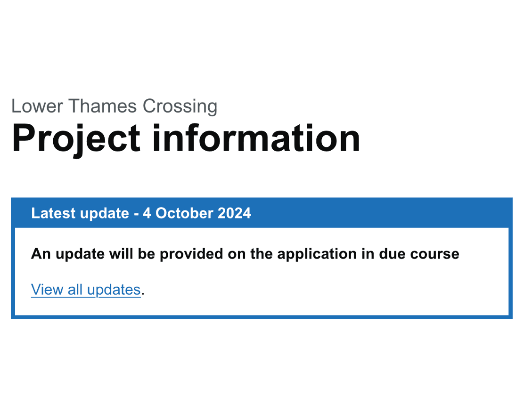The image size is (524, 420).
Task: Click the word information in the heading
Action: coord(256,137)
